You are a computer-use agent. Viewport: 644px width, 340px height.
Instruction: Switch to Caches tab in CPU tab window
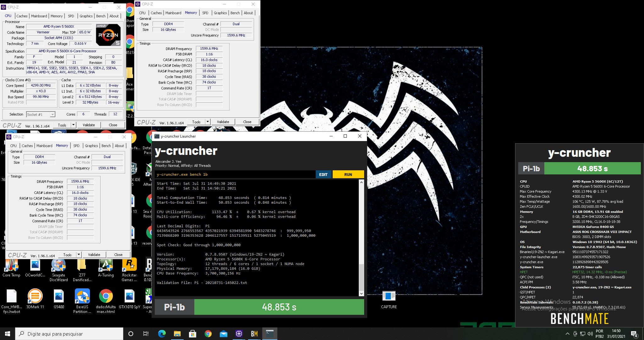tap(22, 16)
